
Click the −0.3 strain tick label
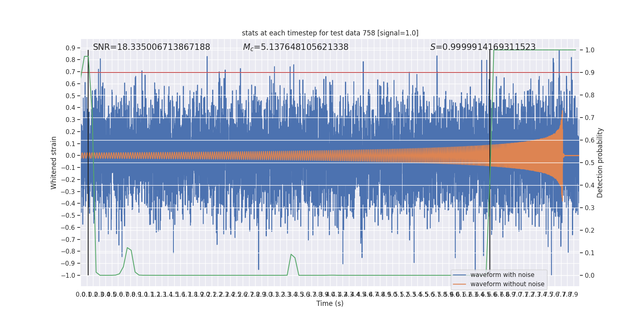(x=68, y=192)
